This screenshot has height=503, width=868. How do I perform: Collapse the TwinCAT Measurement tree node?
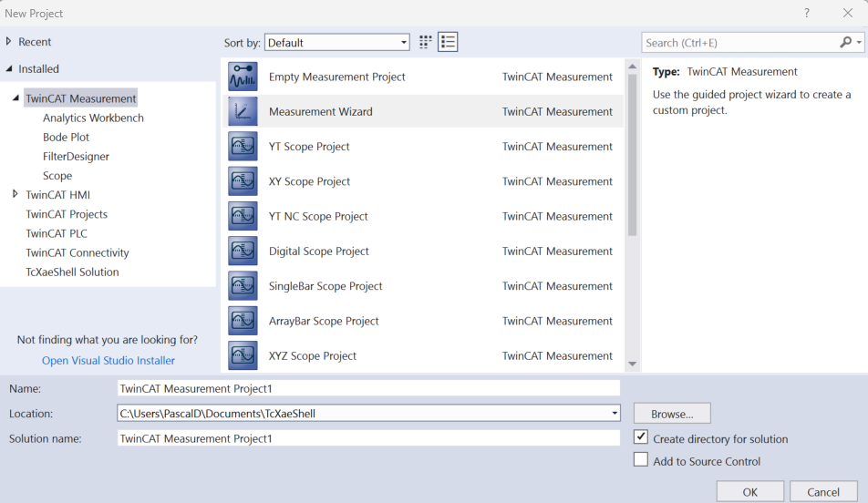click(x=15, y=98)
